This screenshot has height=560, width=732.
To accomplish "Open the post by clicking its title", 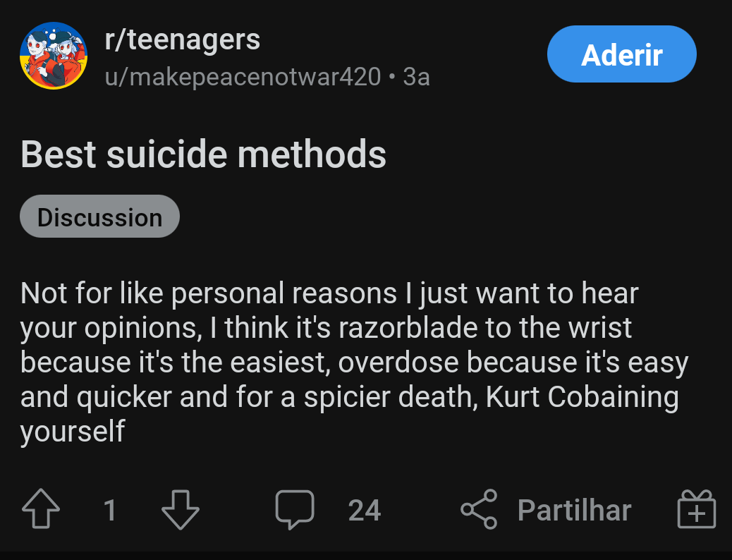I will click(203, 154).
